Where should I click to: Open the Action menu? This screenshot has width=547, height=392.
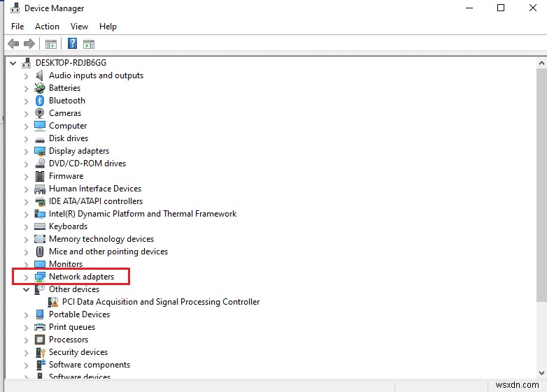point(47,27)
